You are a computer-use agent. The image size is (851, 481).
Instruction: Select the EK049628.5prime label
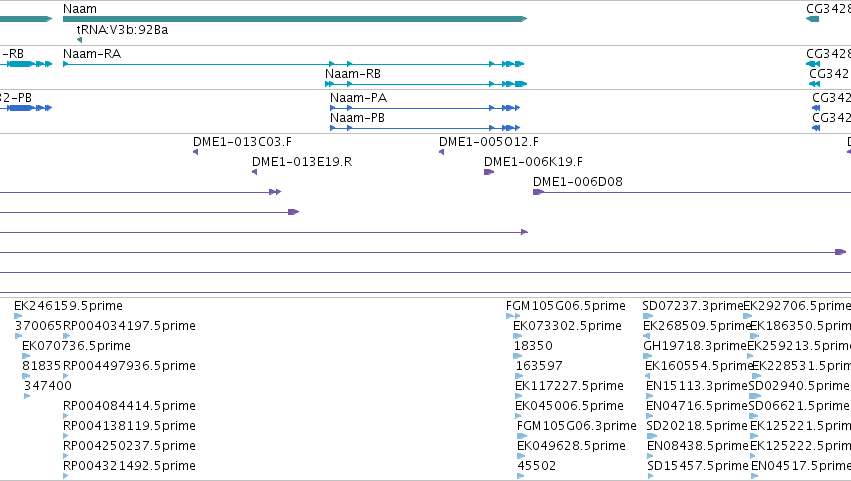coord(571,446)
